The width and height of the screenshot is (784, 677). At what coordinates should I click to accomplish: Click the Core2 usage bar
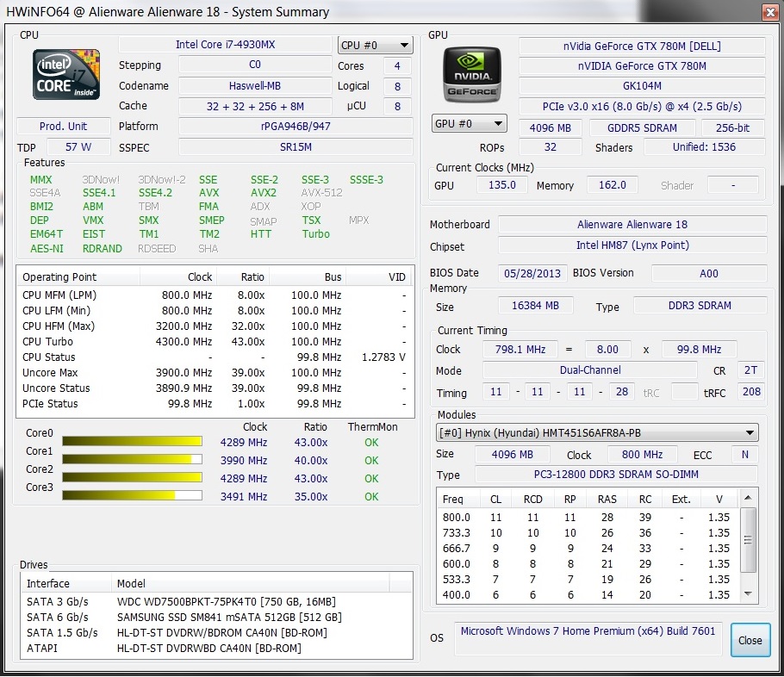(x=132, y=477)
